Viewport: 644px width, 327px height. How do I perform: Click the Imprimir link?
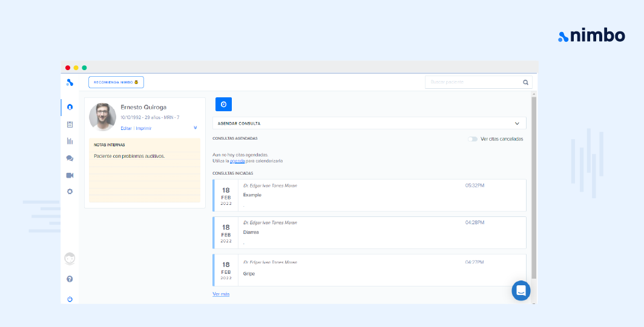(144, 128)
